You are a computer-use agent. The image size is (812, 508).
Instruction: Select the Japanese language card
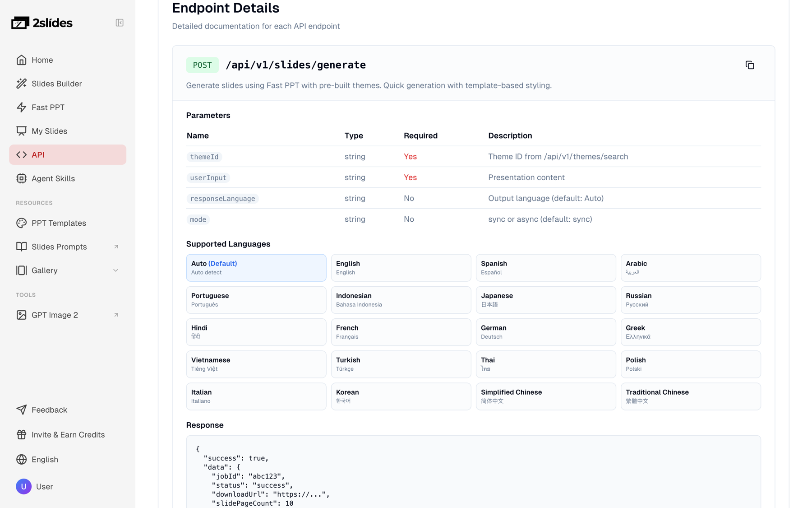click(x=546, y=300)
